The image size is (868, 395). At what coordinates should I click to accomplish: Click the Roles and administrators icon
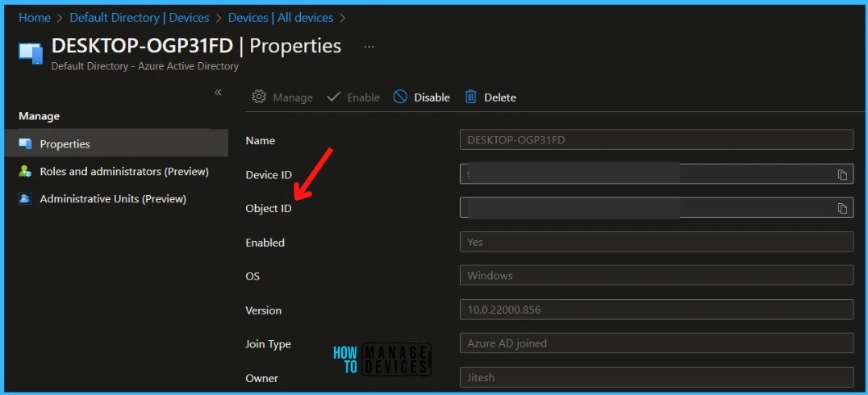pyautogui.click(x=25, y=172)
